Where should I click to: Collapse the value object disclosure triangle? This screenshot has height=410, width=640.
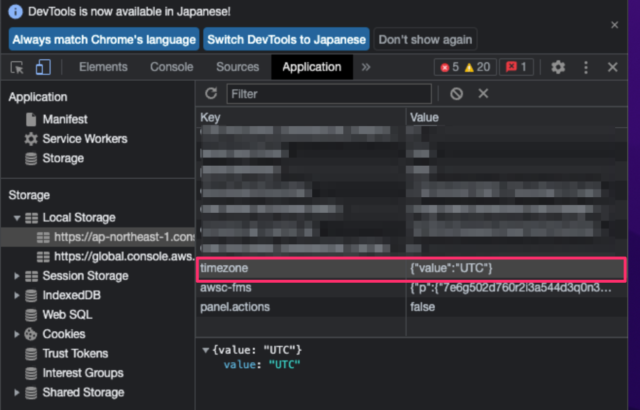(207, 349)
